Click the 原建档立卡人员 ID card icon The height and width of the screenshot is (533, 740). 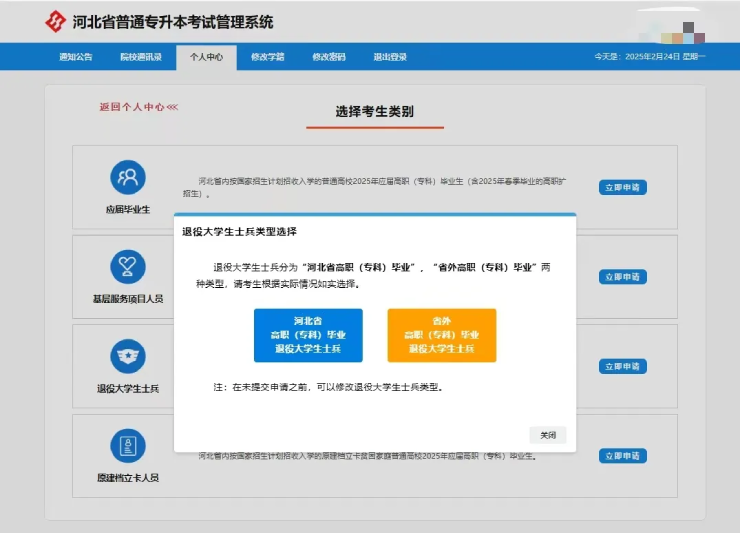[127, 446]
